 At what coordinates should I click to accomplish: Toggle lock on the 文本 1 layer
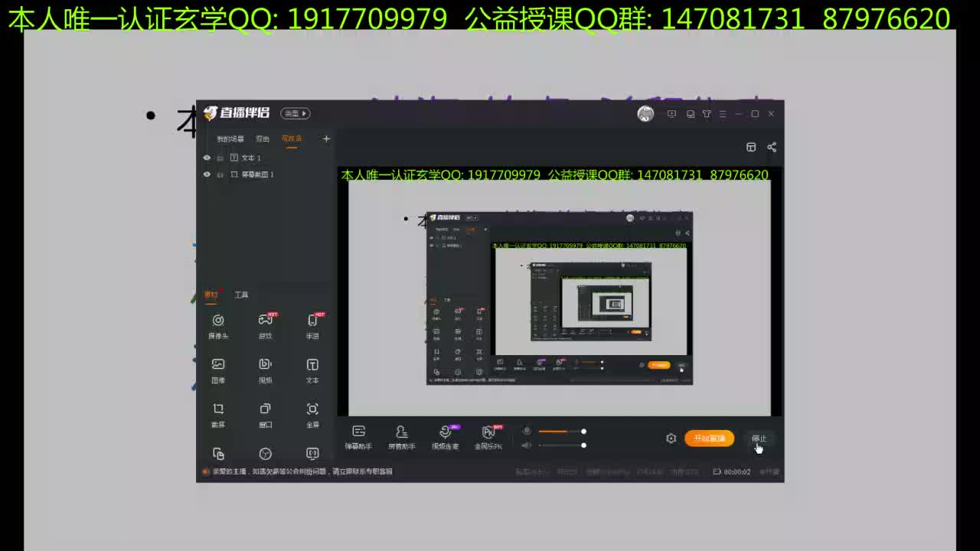pos(220,158)
